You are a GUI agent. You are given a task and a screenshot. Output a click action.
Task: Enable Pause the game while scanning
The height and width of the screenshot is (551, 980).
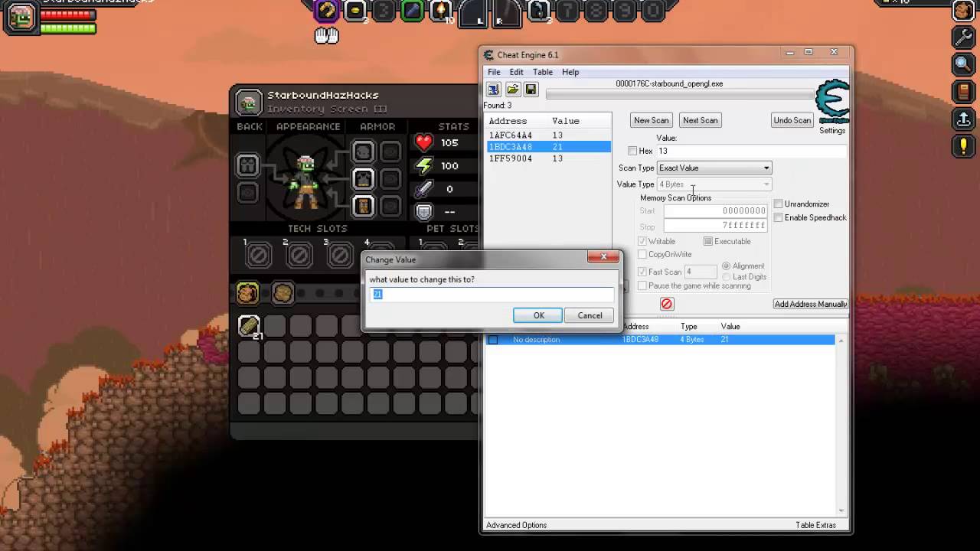[642, 286]
